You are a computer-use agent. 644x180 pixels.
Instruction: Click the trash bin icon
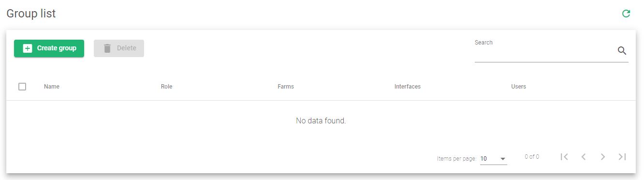(107, 48)
